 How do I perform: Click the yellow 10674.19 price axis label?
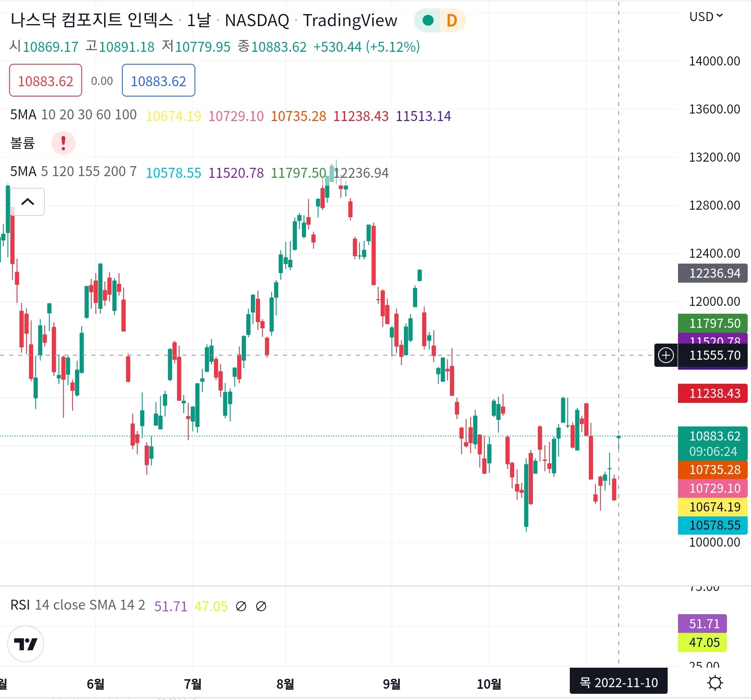713,507
